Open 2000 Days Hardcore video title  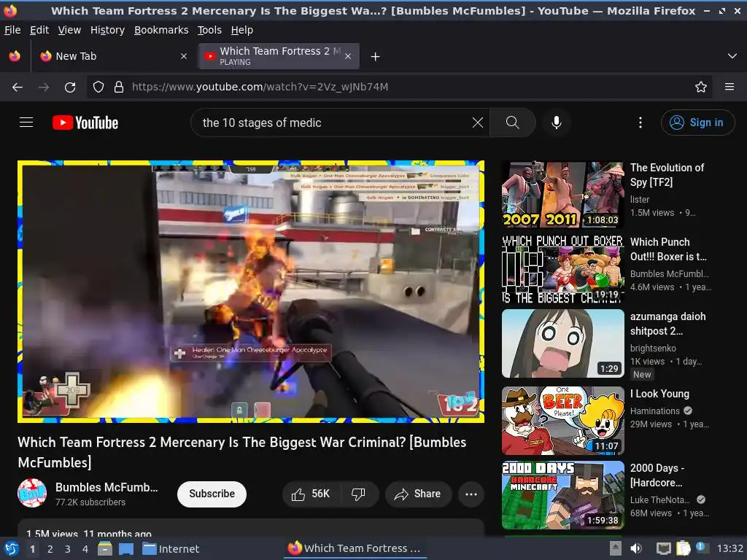coord(657,475)
